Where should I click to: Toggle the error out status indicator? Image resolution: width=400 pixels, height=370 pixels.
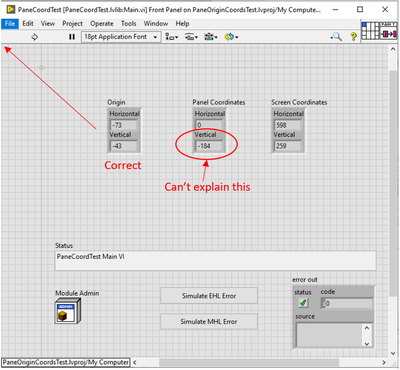click(x=303, y=303)
